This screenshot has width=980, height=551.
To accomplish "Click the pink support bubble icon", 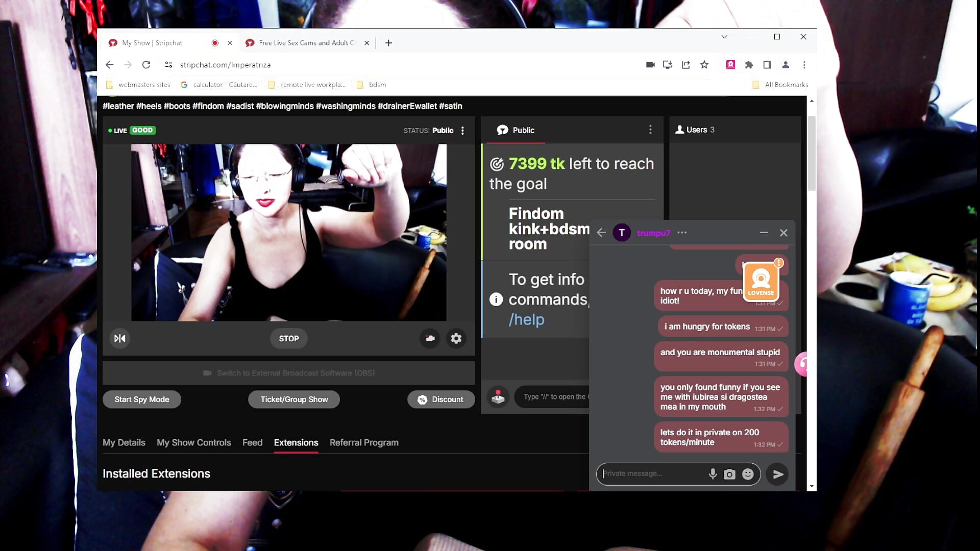I will (x=801, y=364).
